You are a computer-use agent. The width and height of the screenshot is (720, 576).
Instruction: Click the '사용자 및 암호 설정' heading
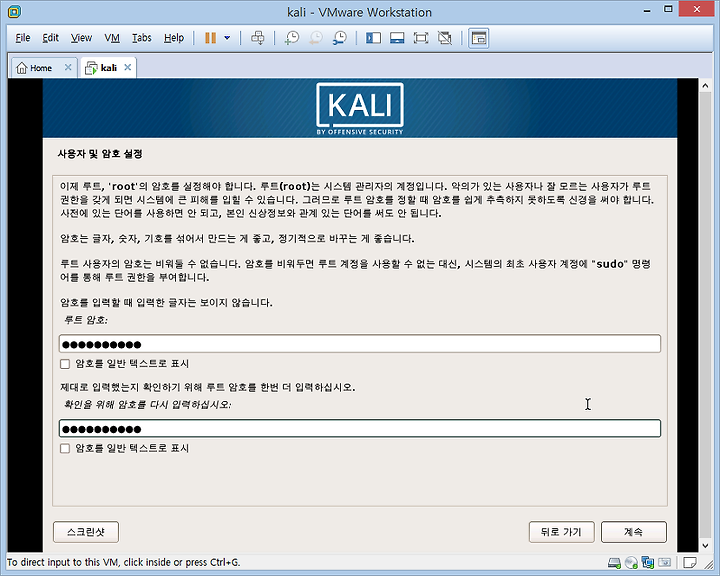[x=100, y=154]
